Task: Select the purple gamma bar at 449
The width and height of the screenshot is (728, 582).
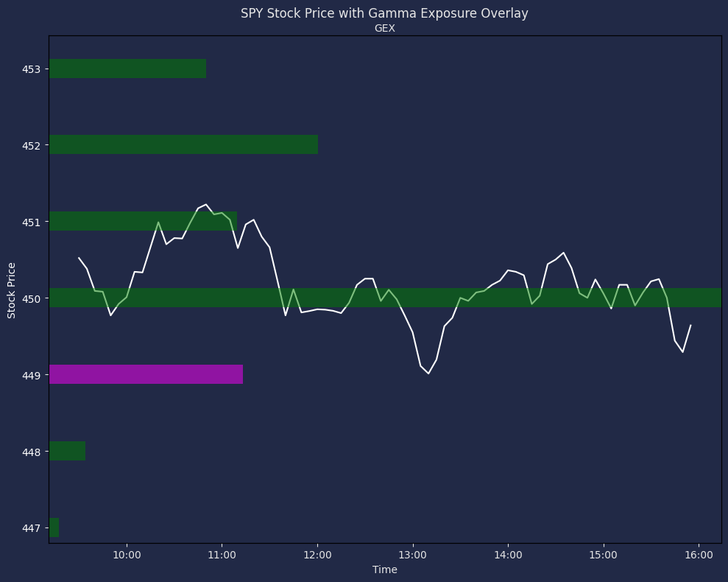Action: 146,374
